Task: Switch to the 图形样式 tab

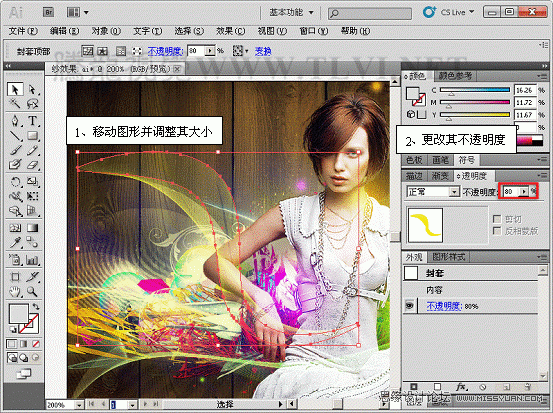Action: click(449, 257)
